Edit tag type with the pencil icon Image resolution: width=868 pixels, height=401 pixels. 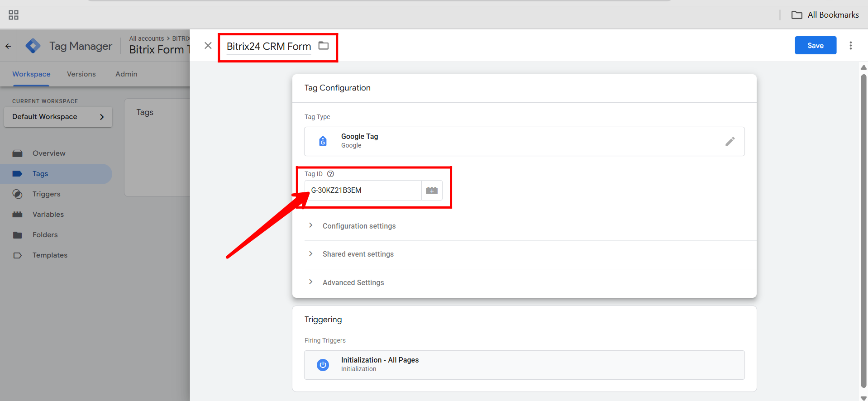pos(730,141)
